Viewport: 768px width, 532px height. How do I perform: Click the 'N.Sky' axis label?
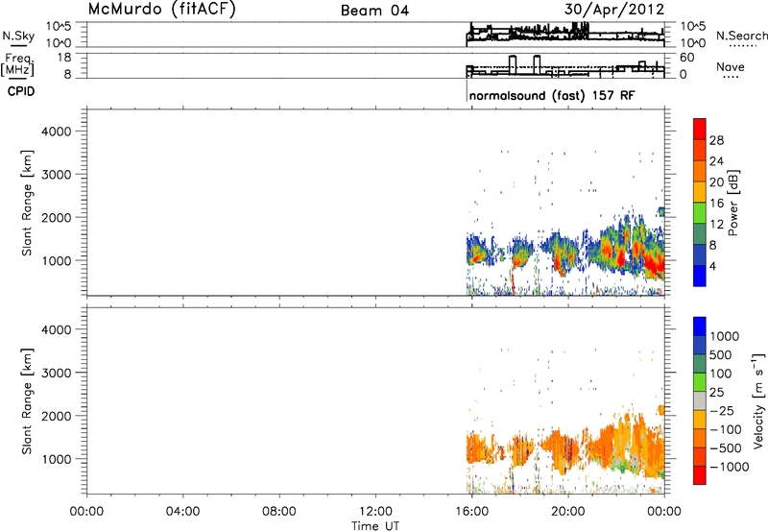(x=18, y=36)
